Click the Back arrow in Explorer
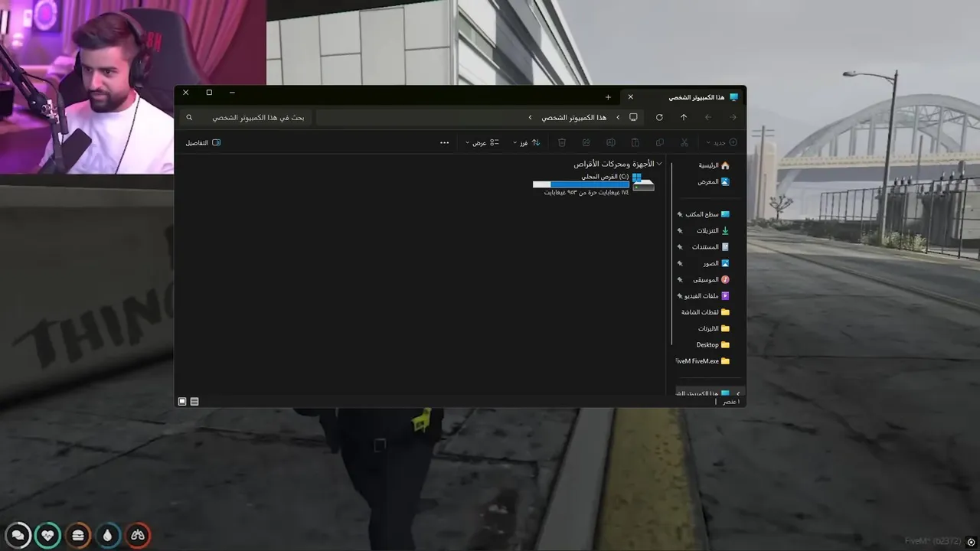This screenshot has width=980, height=551. [x=733, y=117]
